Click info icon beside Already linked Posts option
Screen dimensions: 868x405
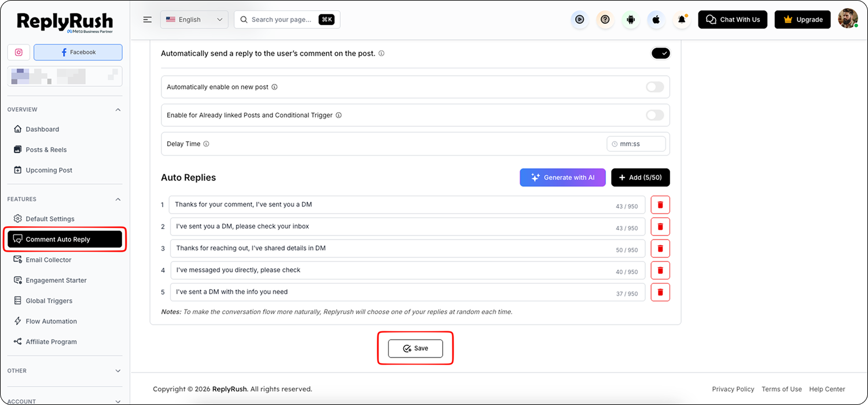(x=339, y=115)
